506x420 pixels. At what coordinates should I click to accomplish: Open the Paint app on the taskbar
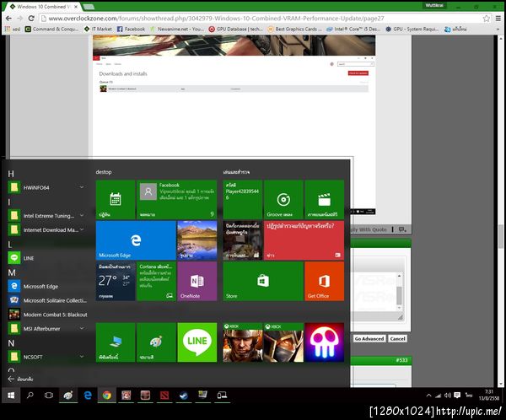[x=68, y=396]
